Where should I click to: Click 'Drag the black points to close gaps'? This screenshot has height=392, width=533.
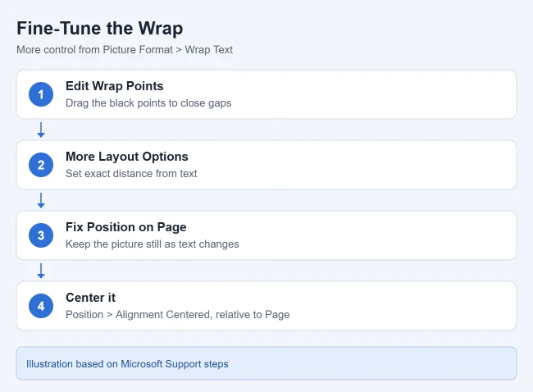(148, 103)
